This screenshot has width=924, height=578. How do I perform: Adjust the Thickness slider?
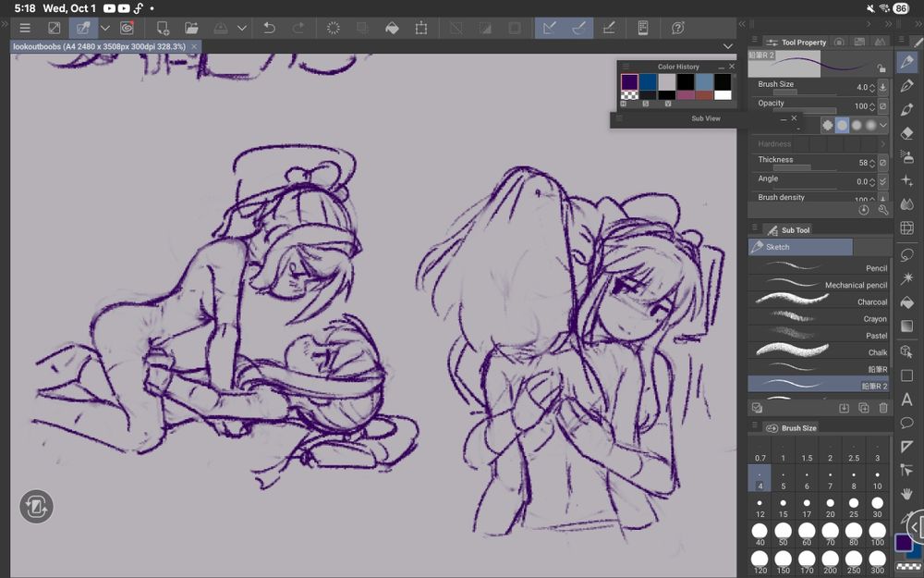tap(805, 168)
